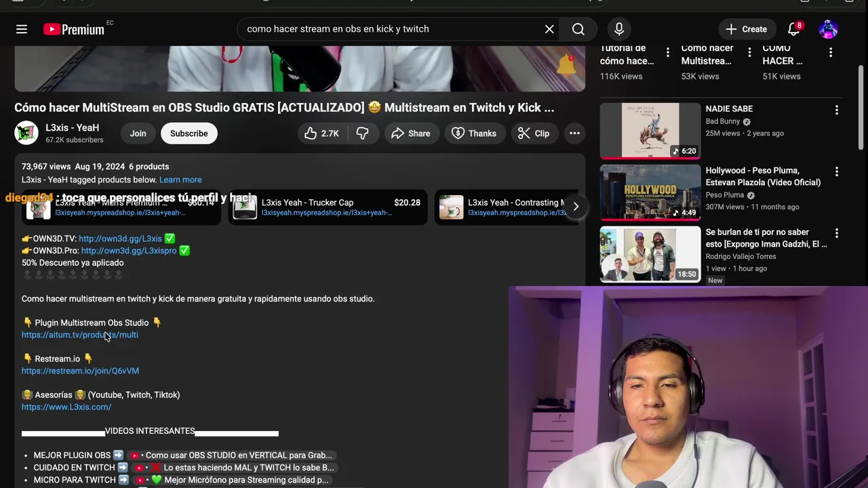Open Lo estas haciendo MAL video link
Viewport: 868px width, 488px height.
click(235, 468)
